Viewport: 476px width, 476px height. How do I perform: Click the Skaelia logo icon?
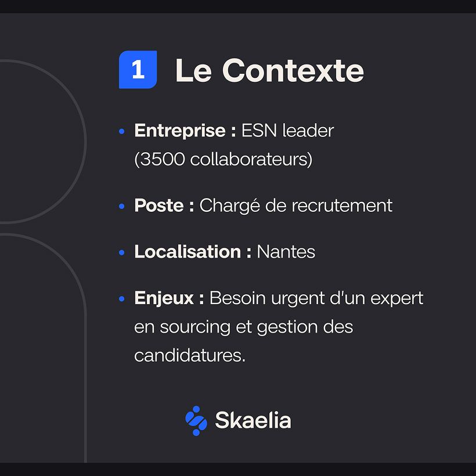(x=196, y=420)
